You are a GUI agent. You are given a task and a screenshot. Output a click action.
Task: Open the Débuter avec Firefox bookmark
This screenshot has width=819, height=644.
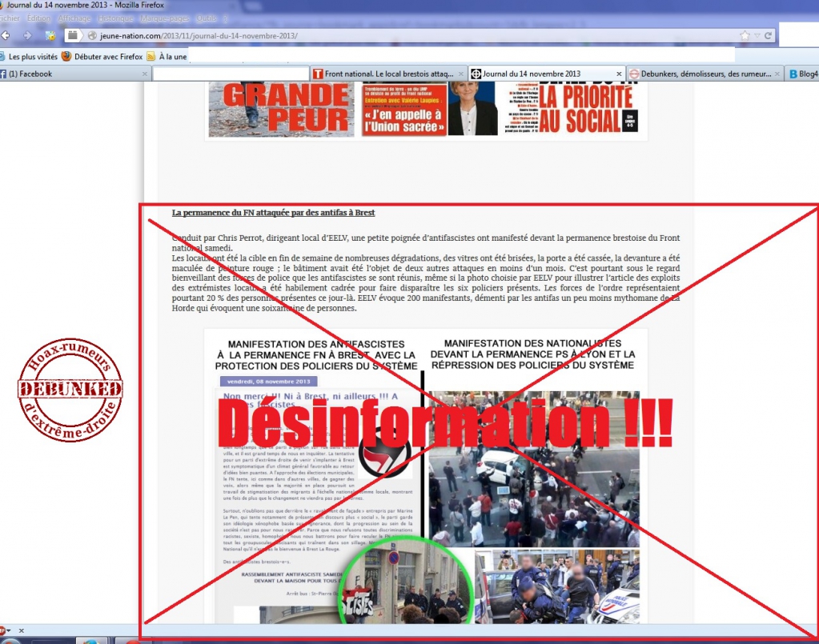[x=102, y=56]
